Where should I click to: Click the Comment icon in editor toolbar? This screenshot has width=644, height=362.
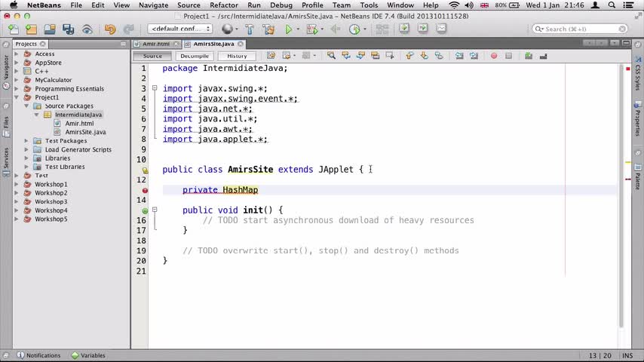pos(528,56)
